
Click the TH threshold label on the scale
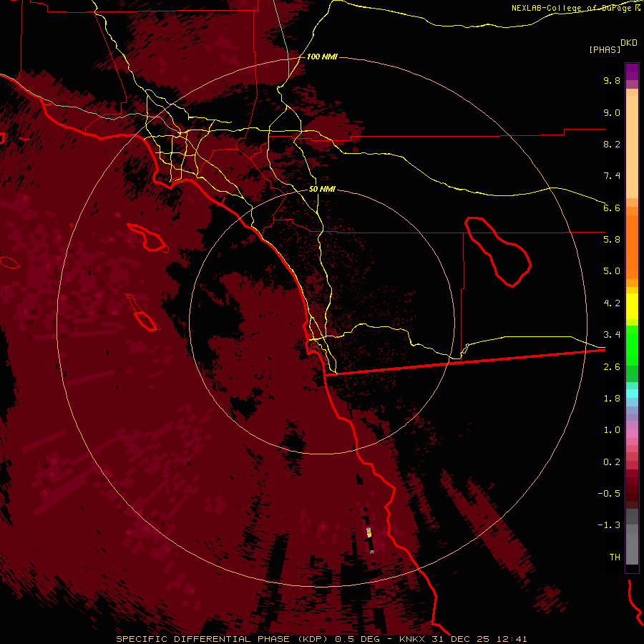[615, 557]
